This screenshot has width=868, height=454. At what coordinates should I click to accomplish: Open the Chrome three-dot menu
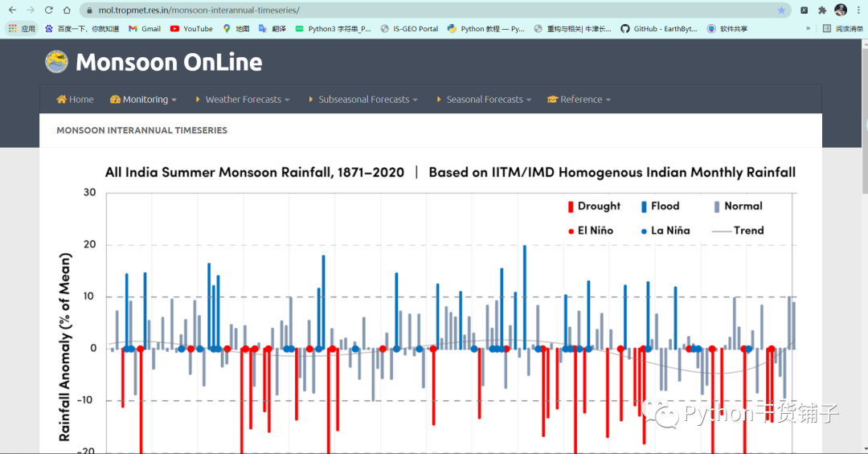click(858, 10)
